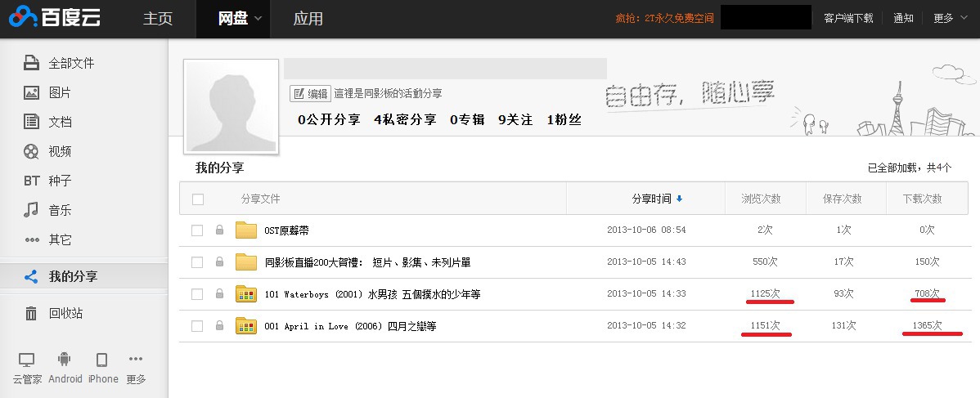Expand the 网盘 dropdown arrow
The image size is (980, 398).
(x=258, y=19)
